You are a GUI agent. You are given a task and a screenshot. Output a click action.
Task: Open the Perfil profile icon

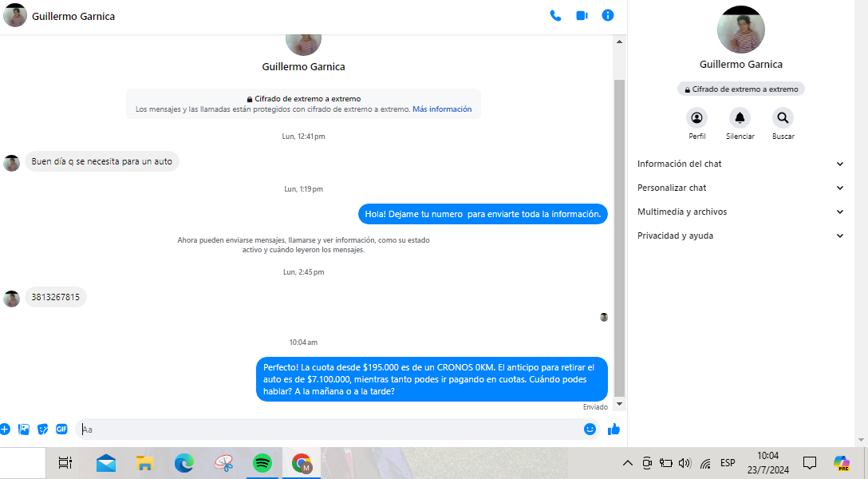697,118
